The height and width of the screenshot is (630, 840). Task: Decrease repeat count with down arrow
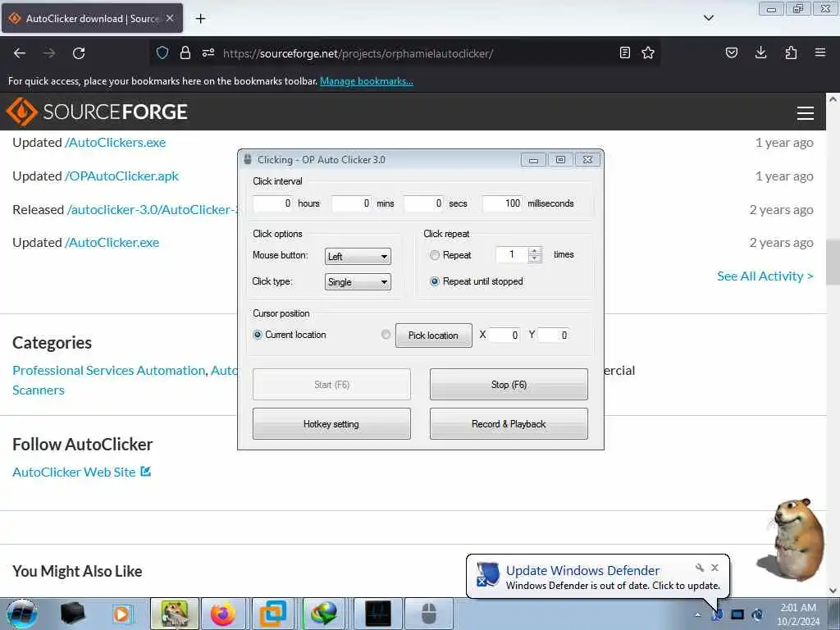click(x=534, y=258)
